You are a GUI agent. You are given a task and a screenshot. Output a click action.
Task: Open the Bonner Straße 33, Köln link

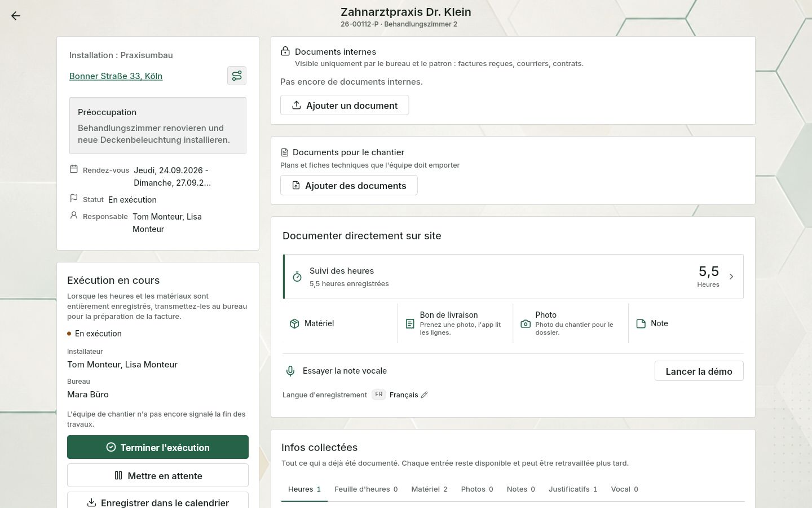pyautogui.click(x=116, y=76)
